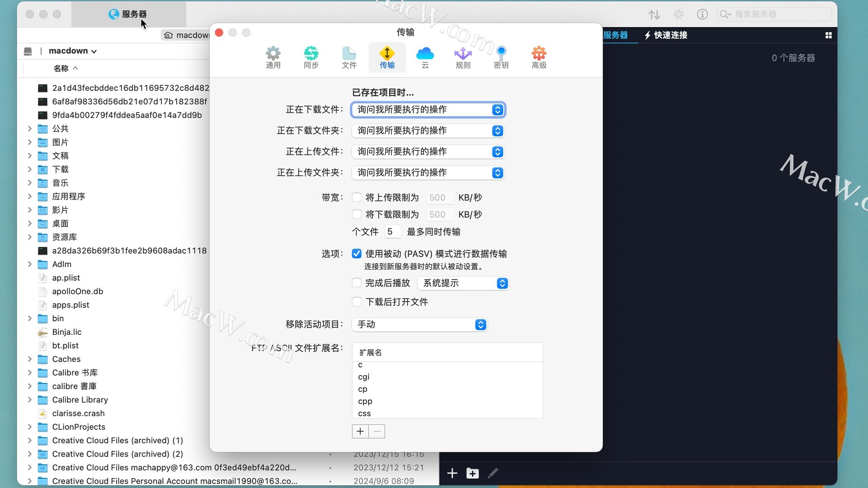The image size is (868, 488).
Task: Uncheck the passive (PASV) mode checkbox
Action: tap(357, 253)
